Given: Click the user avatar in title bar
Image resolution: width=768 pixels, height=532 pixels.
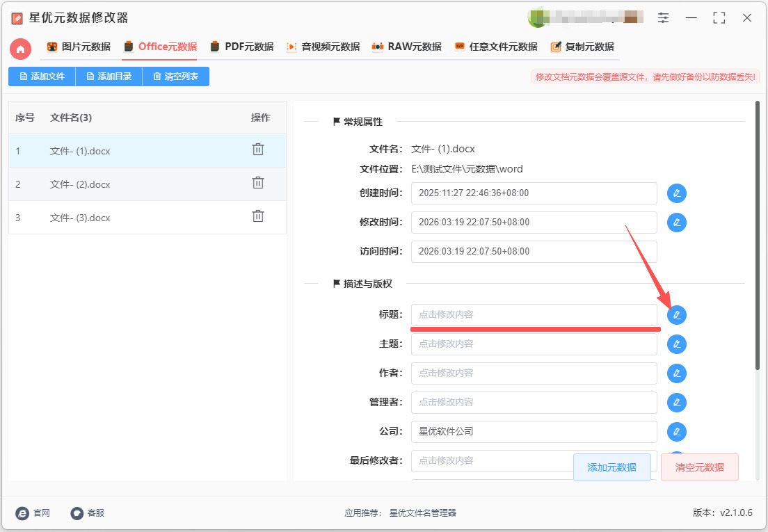Looking at the screenshot, I should click(x=537, y=18).
